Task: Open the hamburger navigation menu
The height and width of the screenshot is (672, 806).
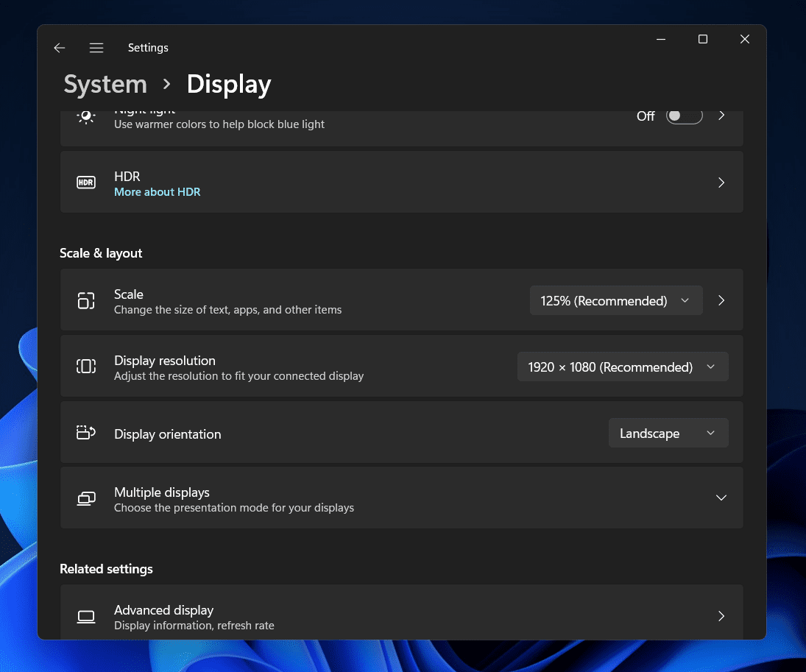Action: pyautogui.click(x=96, y=48)
